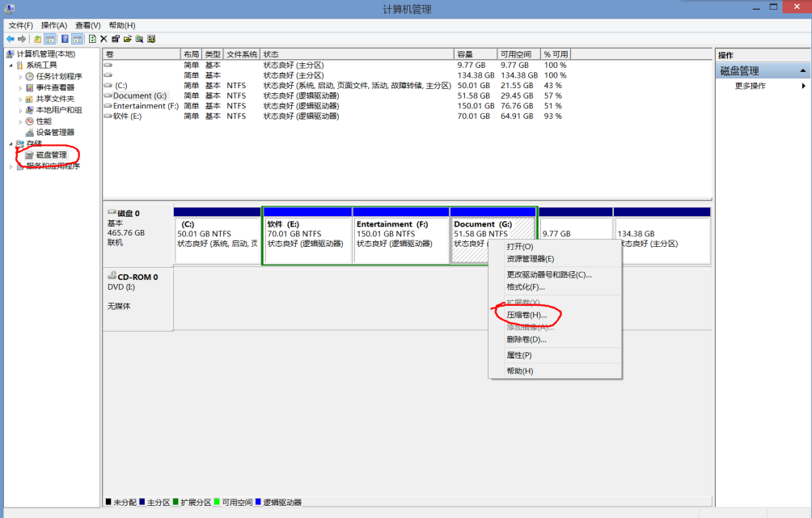Click the 容量 column header
Screen dimensions: 812x518
click(x=474, y=53)
